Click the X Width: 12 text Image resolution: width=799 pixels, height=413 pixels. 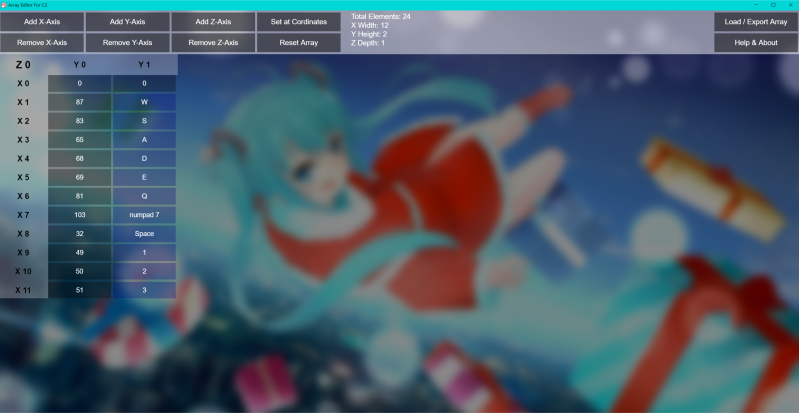click(370, 25)
